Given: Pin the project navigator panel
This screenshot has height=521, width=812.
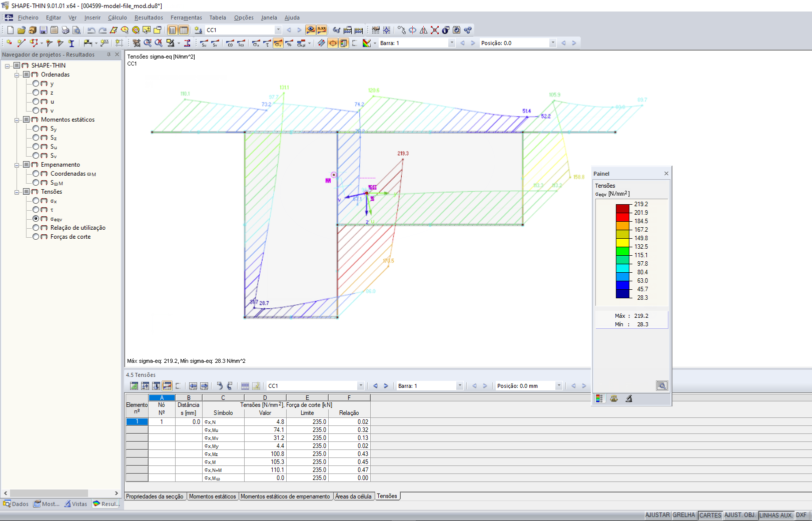Looking at the screenshot, I should [x=109, y=55].
